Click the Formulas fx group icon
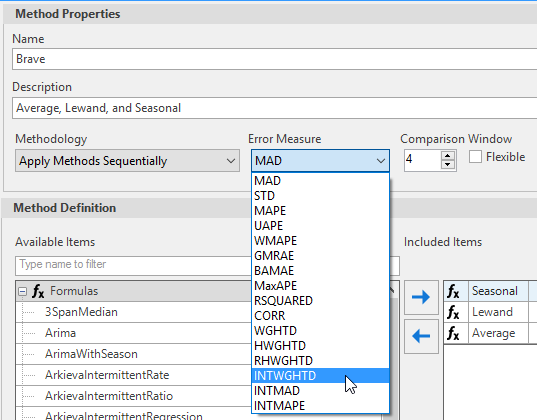 pos(38,292)
